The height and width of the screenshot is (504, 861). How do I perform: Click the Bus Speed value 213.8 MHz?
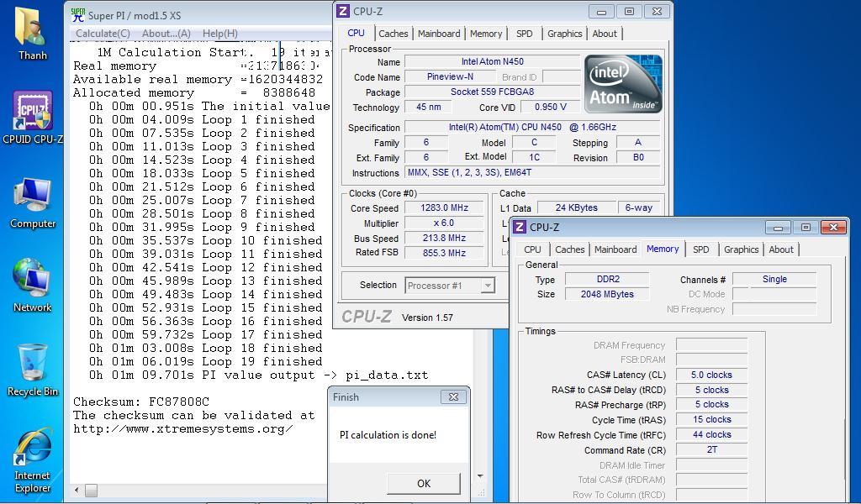tap(444, 238)
